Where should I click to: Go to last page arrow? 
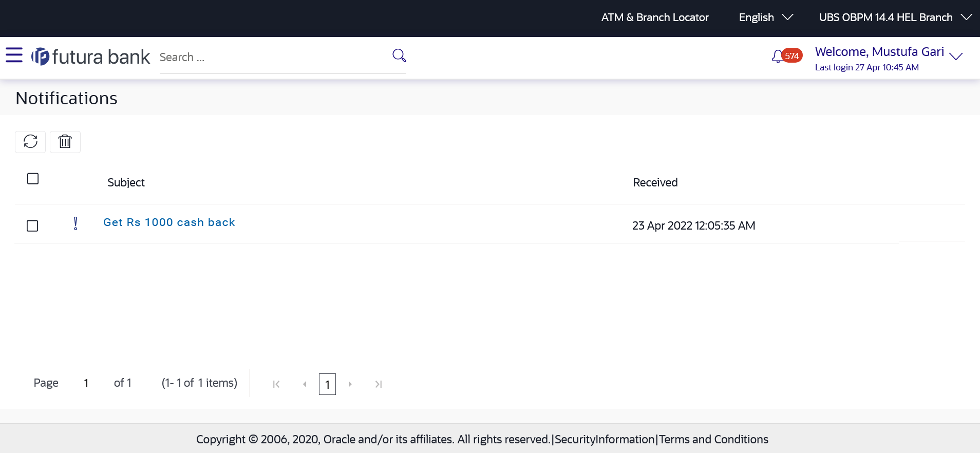[x=379, y=384]
